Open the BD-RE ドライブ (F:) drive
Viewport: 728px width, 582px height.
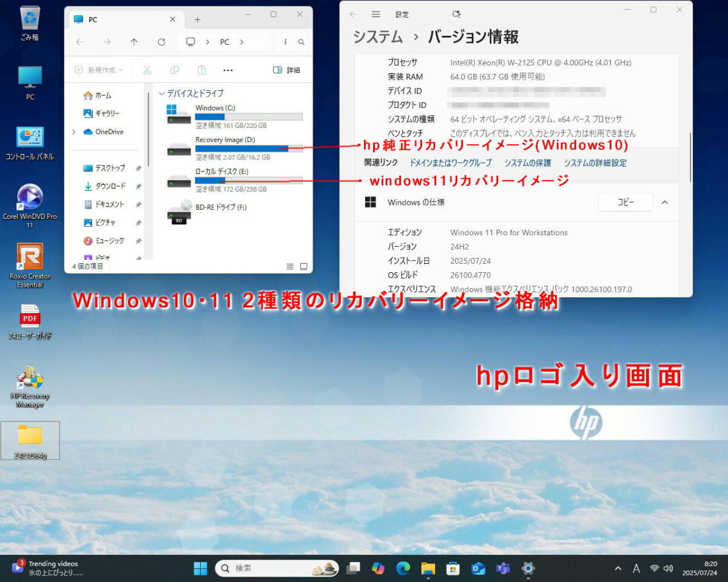pos(207,212)
